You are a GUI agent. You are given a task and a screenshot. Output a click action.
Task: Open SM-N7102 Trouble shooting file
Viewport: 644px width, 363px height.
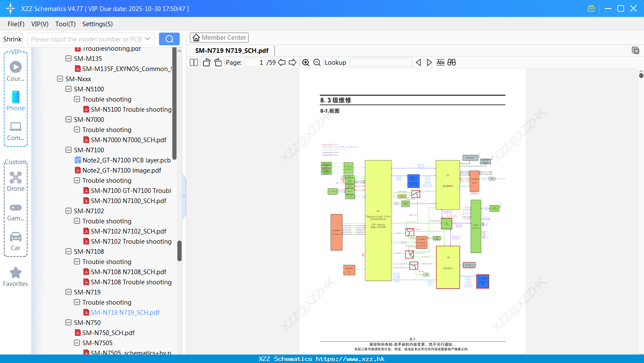click(131, 241)
